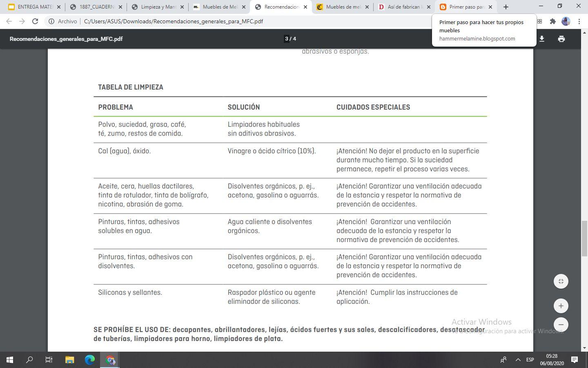Zoom in with the plus button
The image size is (588, 368).
[561, 306]
